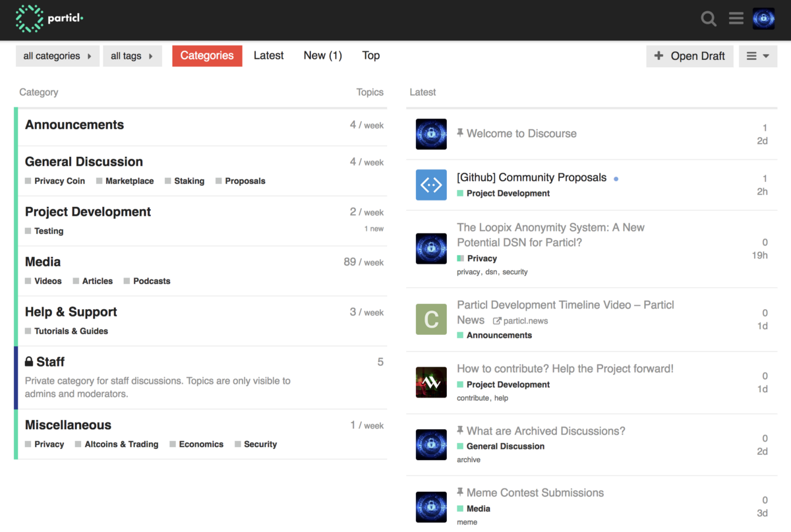The image size is (791, 532).
Task: Open the hamburger menu in header
Action: (736, 18)
